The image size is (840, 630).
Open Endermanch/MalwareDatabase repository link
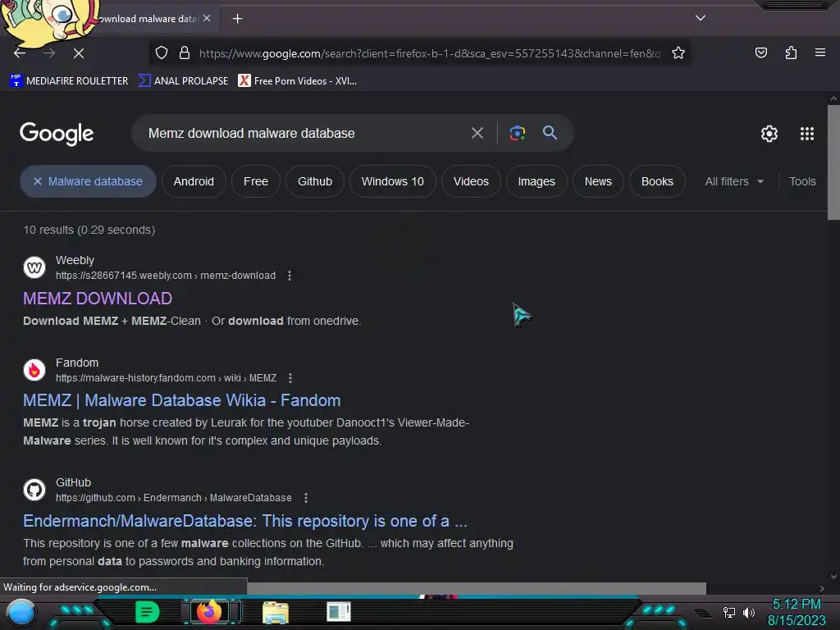(244, 521)
